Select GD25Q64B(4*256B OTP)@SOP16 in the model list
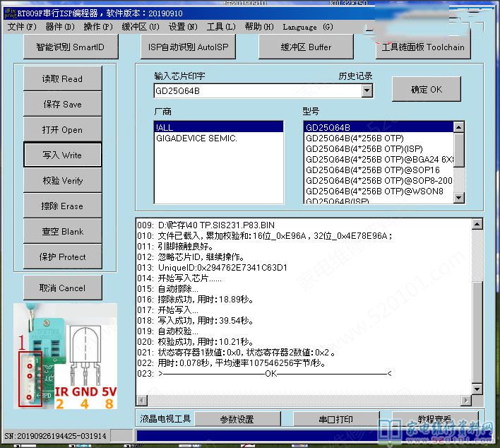This screenshot has width=500, height=448. pyautogui.click(x=372, y=170)
